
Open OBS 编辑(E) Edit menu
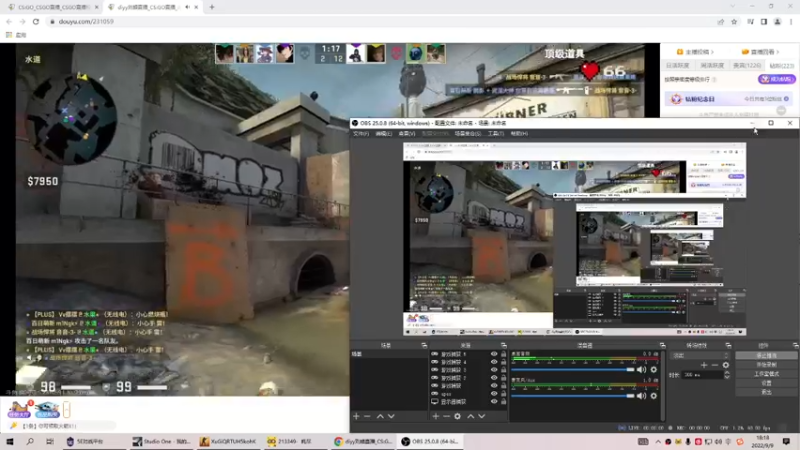384,134
